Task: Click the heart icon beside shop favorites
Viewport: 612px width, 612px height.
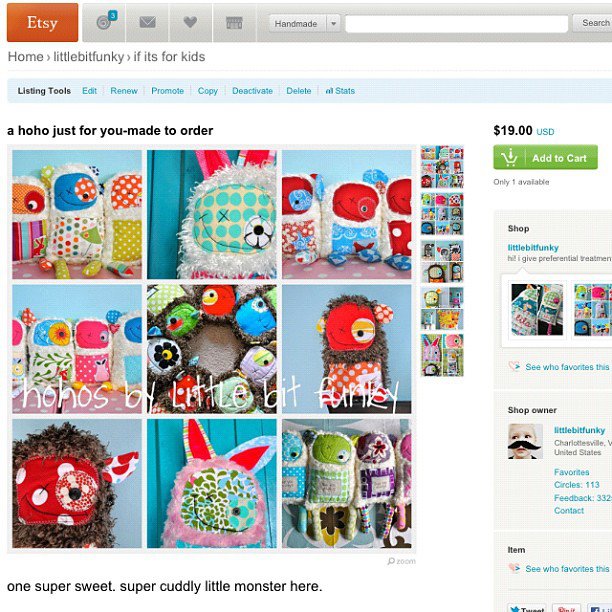Action: click(514, 366)
